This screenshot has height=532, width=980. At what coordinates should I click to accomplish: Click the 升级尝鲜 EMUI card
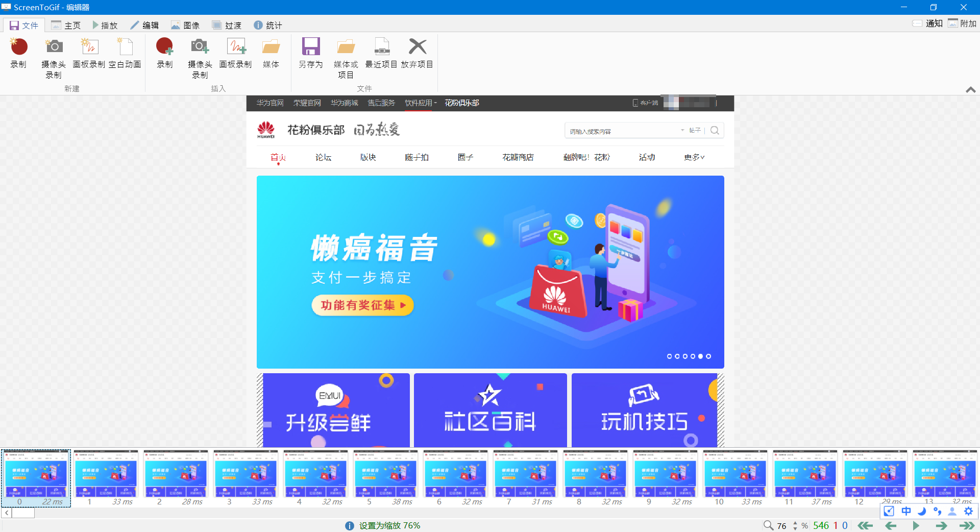pyautogui.click(x=336, y=410)
